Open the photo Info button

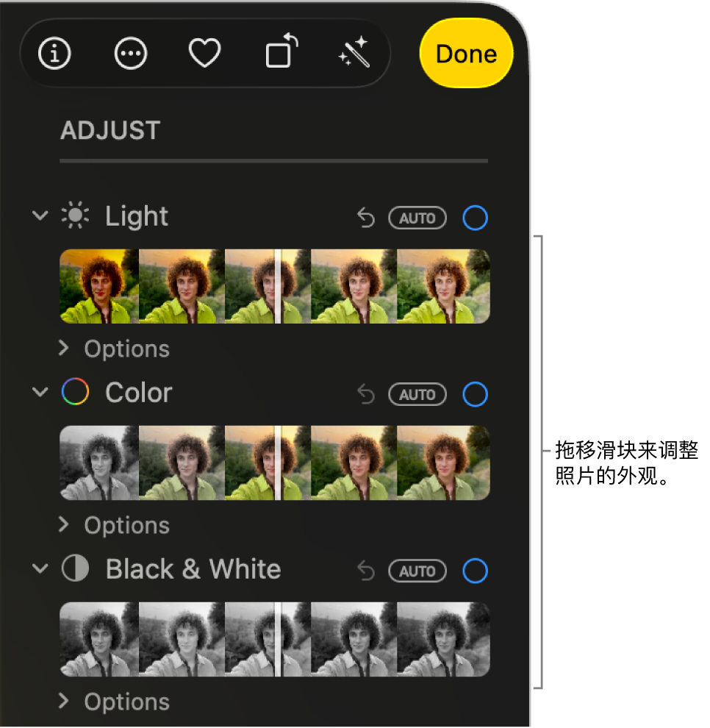point(54,54)
